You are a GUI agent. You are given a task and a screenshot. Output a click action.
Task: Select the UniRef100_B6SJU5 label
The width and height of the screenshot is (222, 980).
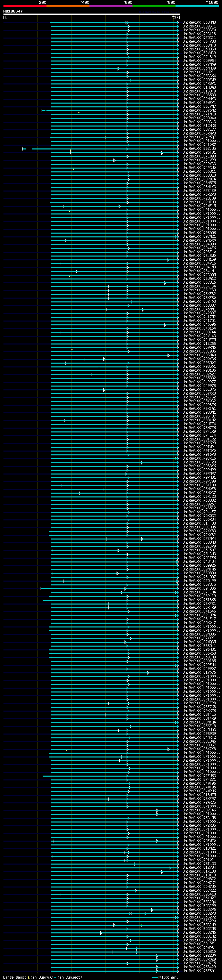point(199,149)
